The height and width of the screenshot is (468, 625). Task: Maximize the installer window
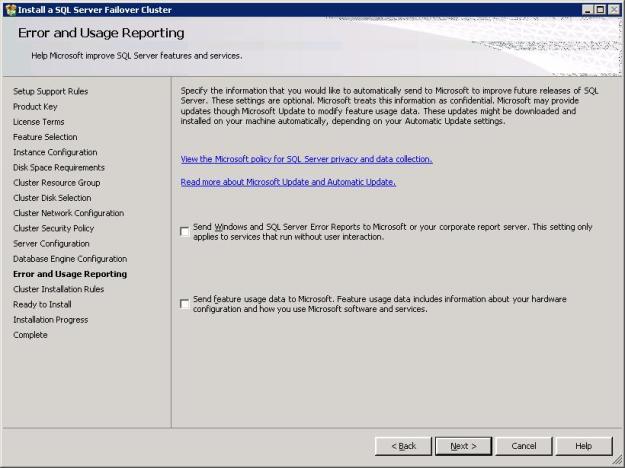pos(600,9)
